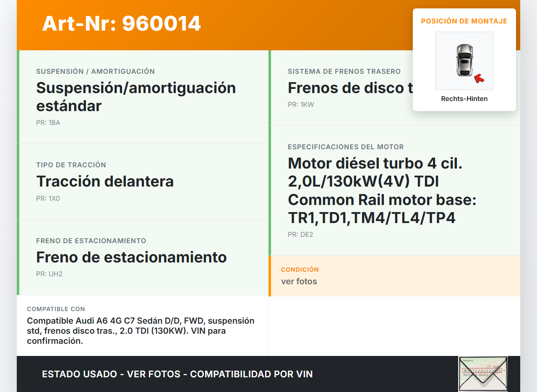Click the 'Sistema de frenos trasero' label

tap(344, 72)
